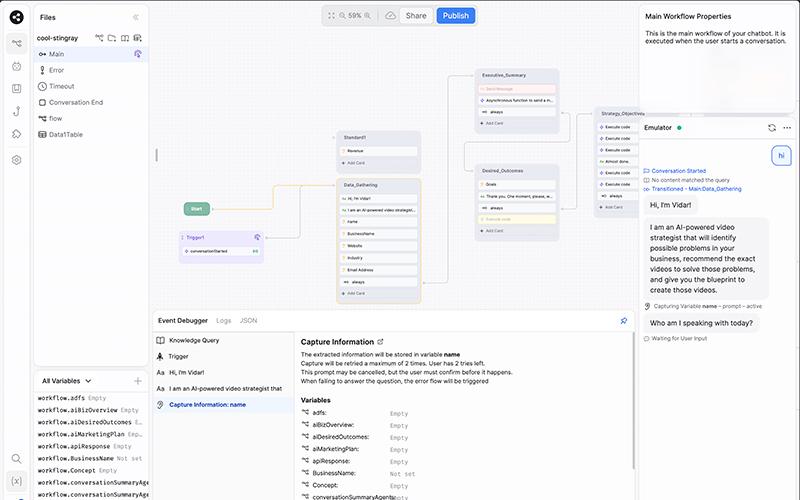This screenshot has height=500, width=800.
Task: Click fit-to-screen icon in canvas toolbar
Action: 331,16
